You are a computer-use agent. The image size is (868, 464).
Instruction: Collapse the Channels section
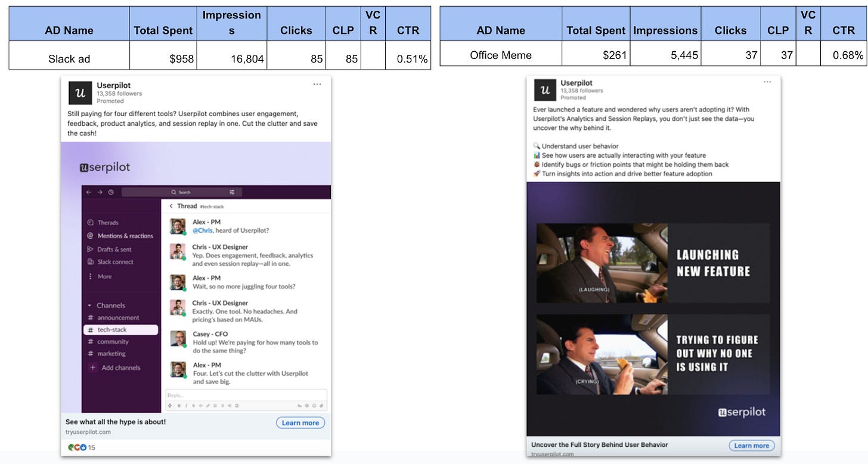tap(90, 306)
